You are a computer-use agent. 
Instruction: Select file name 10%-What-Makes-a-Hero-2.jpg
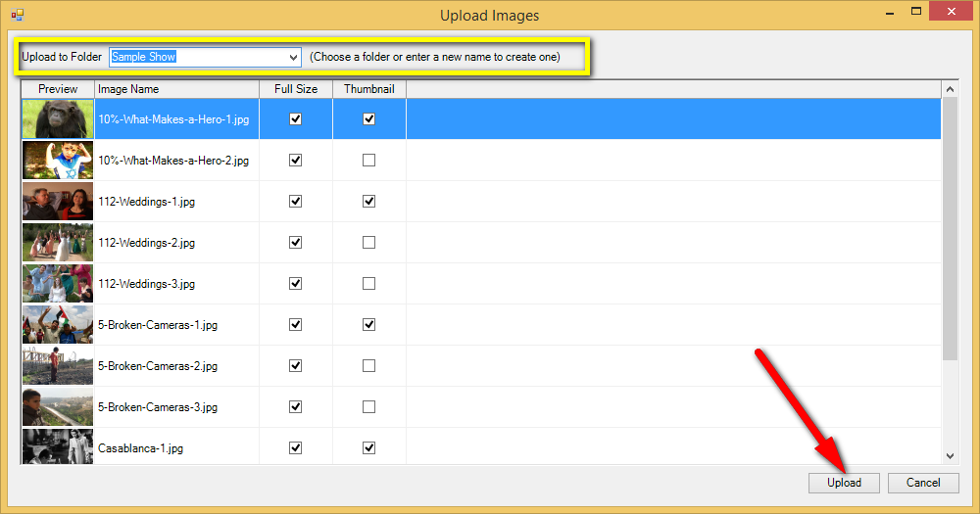pyautogui.click(x=173, y=161)
